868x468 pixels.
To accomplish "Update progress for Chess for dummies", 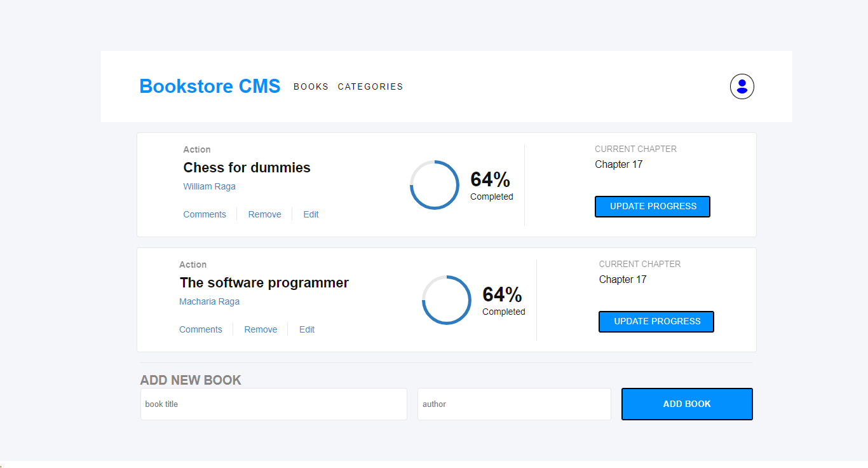I will pyautogui.click(x=653, y=207).
